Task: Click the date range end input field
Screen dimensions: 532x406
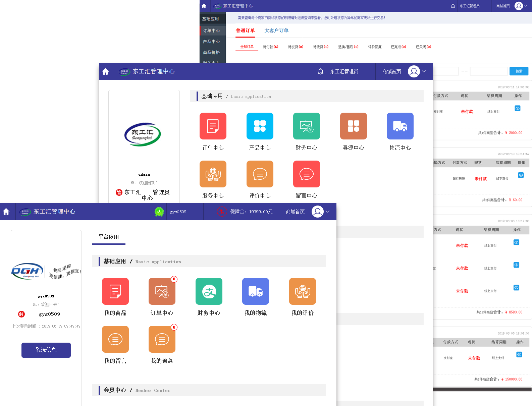Action: (x=488, y=71)
